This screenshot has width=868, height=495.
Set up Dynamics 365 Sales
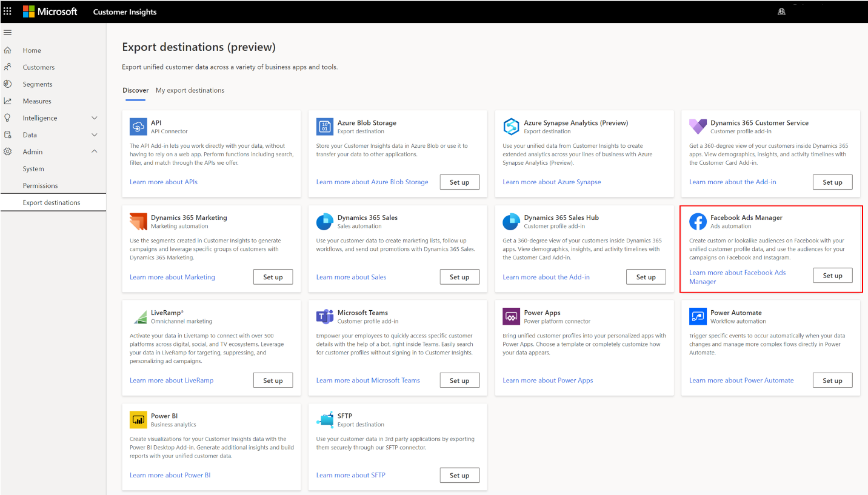tap(459, 277)
